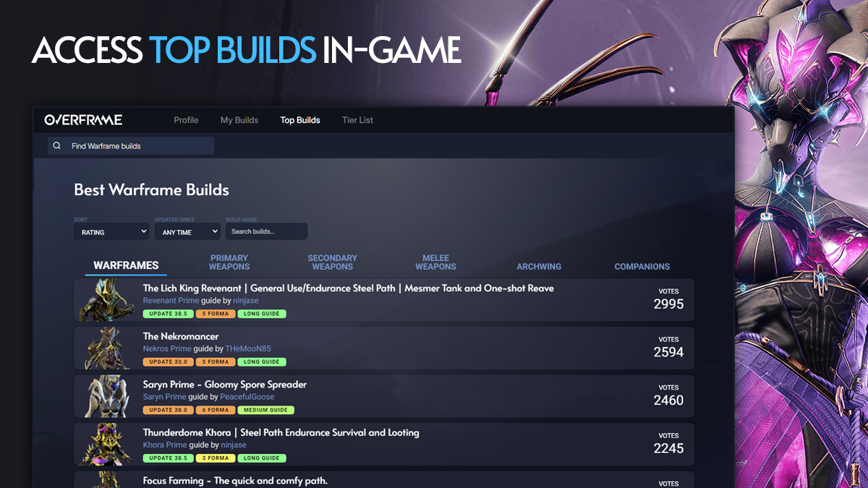The height and width of the screenshot is (488, 868).
Task: Click Long Guide tag on Revenant build
Action: (262, 314)
